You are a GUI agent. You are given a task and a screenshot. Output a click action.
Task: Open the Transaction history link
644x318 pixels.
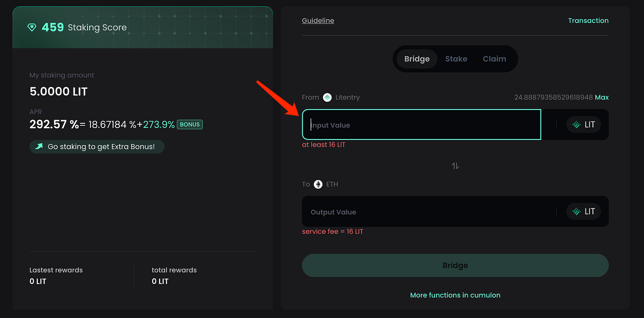[x=588, y=21]
